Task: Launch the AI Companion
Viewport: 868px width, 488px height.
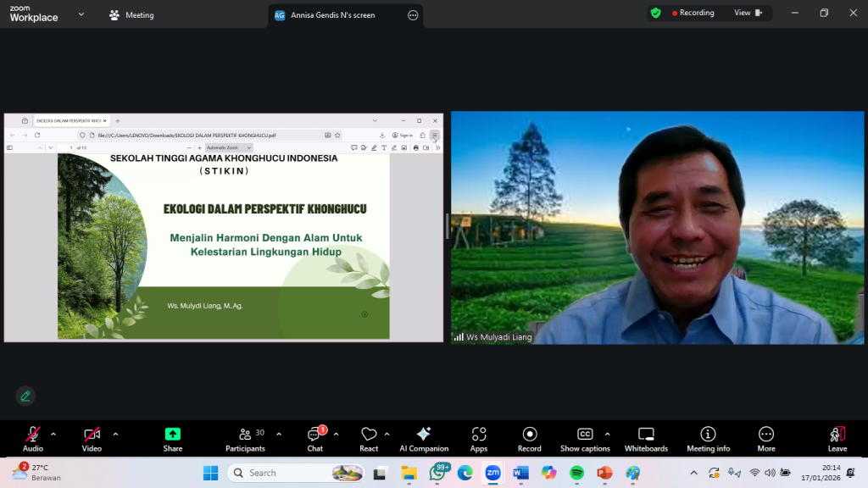Action: [424, 438]
